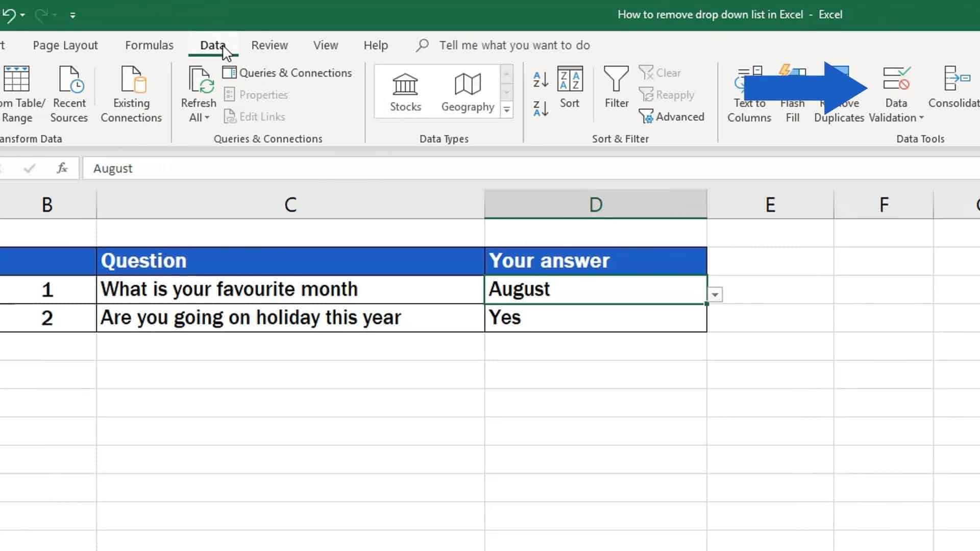Click the Data tab in the ribbon

pos(213,45)
